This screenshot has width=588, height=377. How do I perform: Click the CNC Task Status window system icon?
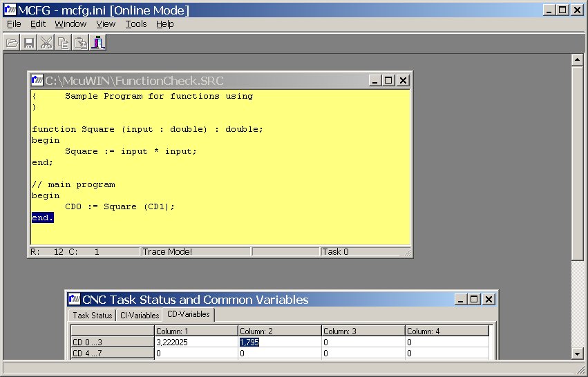click(74, 299)
